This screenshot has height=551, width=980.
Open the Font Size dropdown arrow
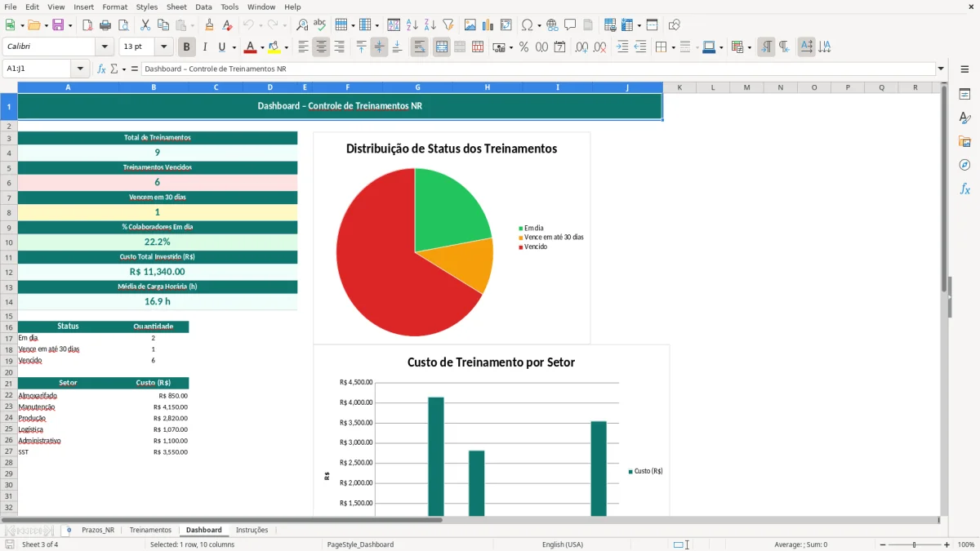click(x=164, y=47)
